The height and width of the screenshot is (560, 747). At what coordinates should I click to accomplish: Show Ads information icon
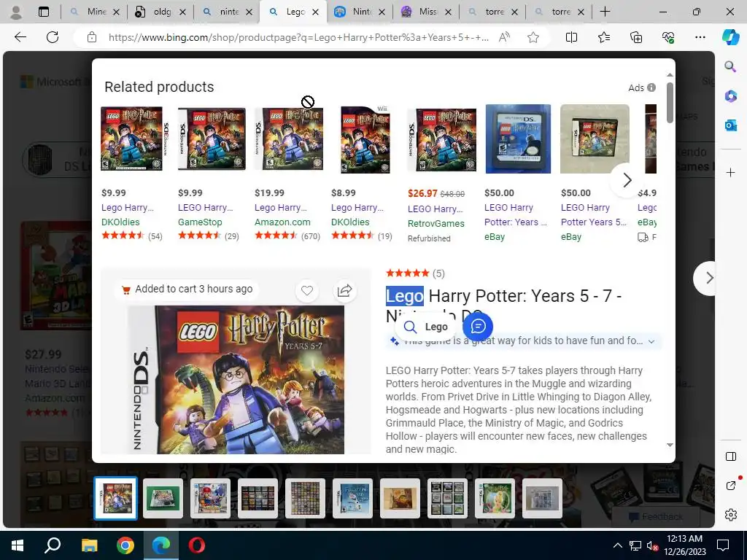[651, 87]
